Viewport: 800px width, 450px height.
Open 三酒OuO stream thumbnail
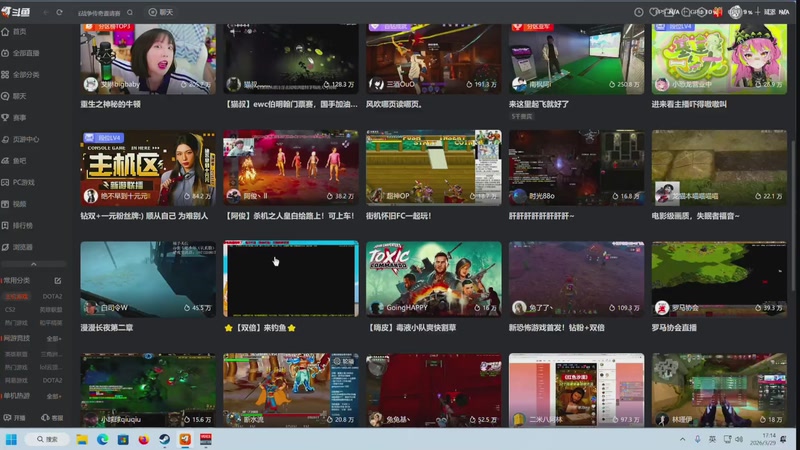tap(434, 58)
